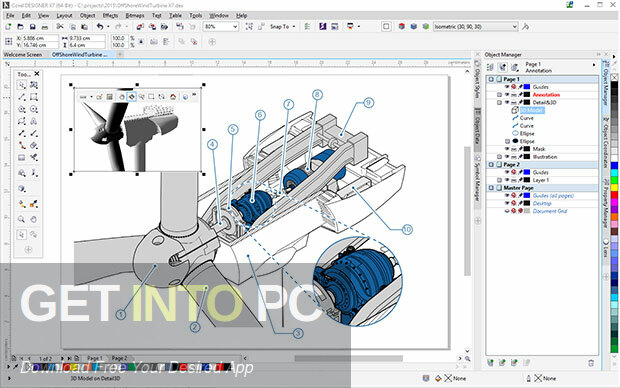Screen dimensions: 620x388
Task: Select the Text tool in the toolbox
Action: click(34, 121)
